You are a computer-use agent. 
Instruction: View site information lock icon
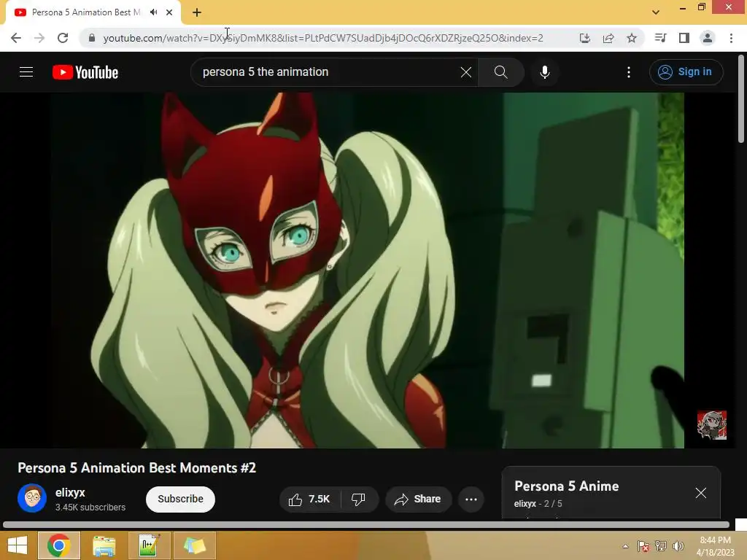click(x=92, y=38)
